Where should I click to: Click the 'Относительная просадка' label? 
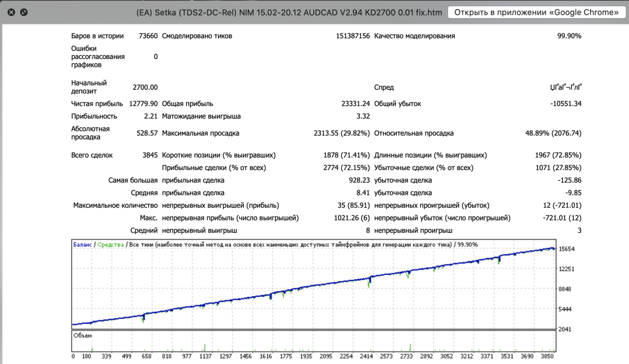[414, 133]
